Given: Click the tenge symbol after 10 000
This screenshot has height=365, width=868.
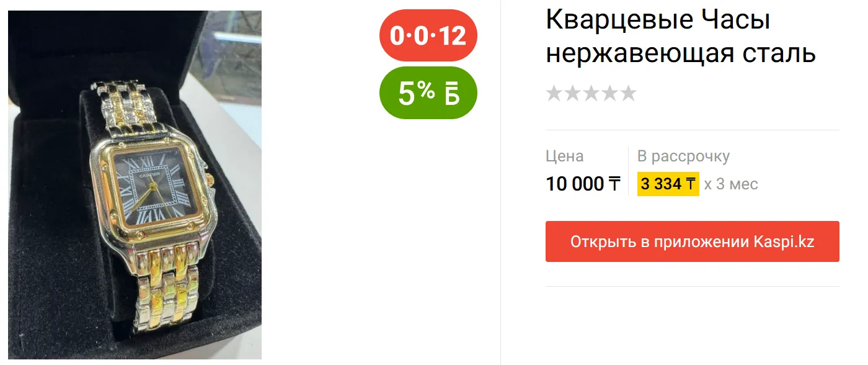Looking at the screenshot, I should [x=614, y=184].
